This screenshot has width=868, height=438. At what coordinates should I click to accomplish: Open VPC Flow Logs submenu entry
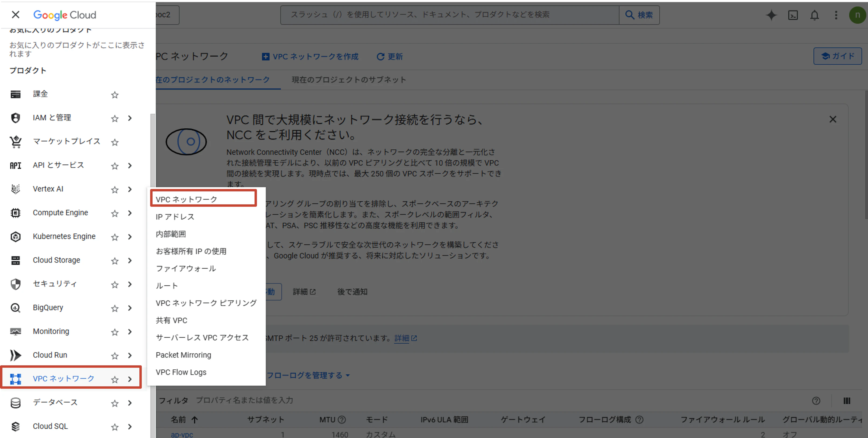pyautogui.click(x=206, y=372)
